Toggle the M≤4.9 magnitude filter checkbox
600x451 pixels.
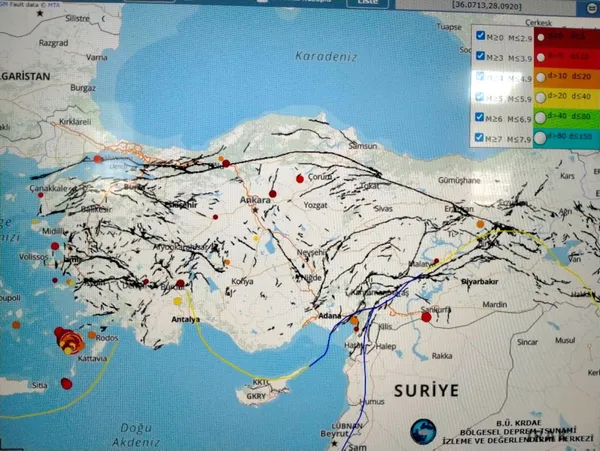(480, 76)
